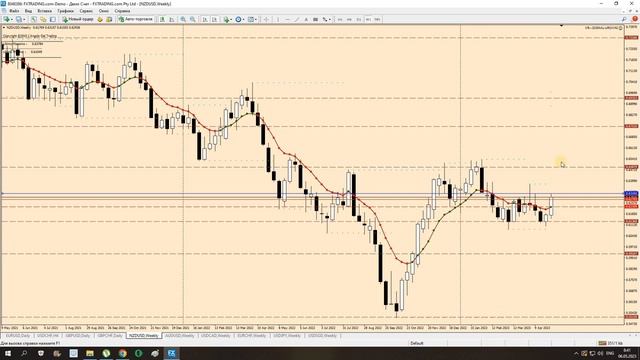Select the Trendline tool
The height and width of the screenshot is (360, 640).
pos(297,19)
